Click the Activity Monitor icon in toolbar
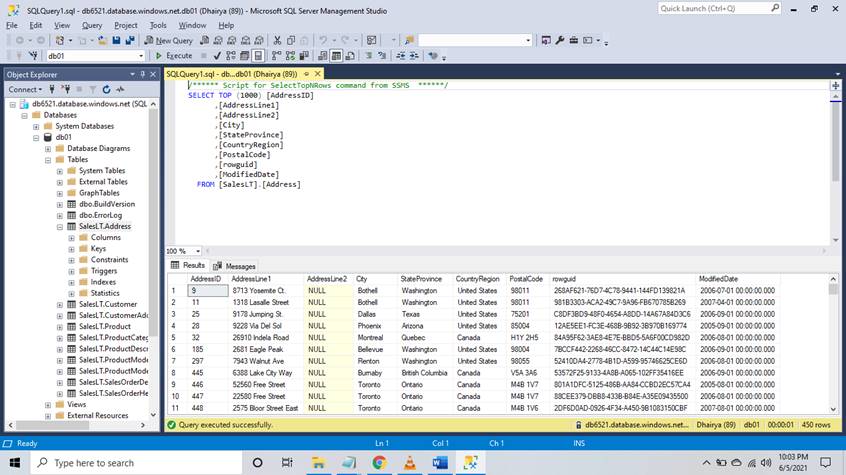The height and width of the screenshot is (475, 846). click(x=372, y=40)
